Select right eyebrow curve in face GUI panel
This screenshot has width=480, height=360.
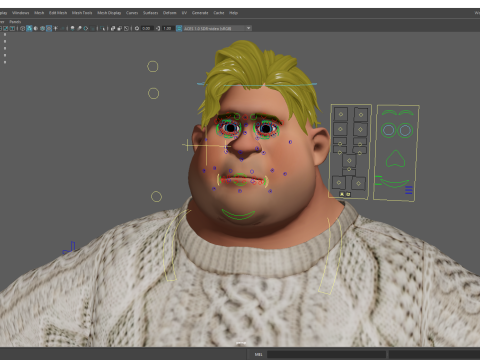pyautogui.click(x=406, y=113)
